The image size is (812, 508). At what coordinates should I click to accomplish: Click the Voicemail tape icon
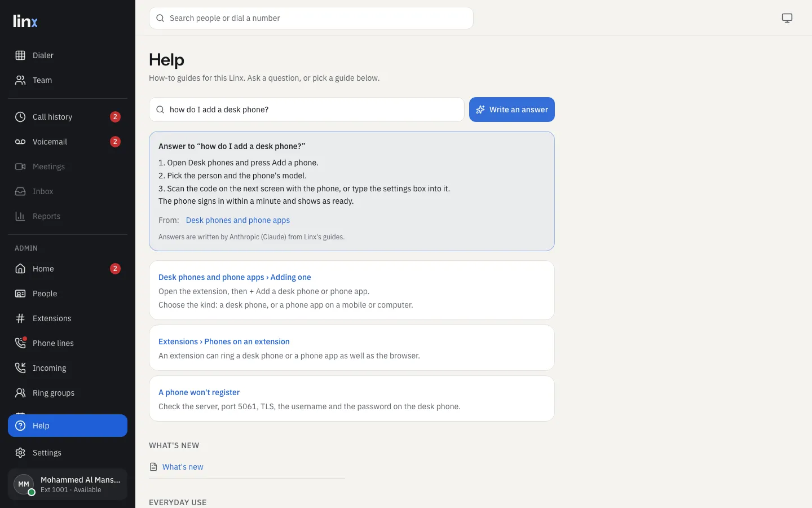(20, 142)
